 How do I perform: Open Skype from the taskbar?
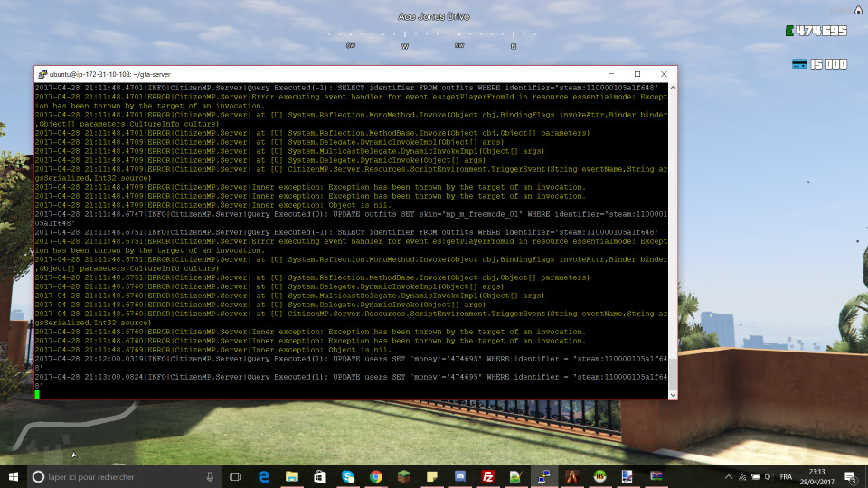(x=347, y=476)
